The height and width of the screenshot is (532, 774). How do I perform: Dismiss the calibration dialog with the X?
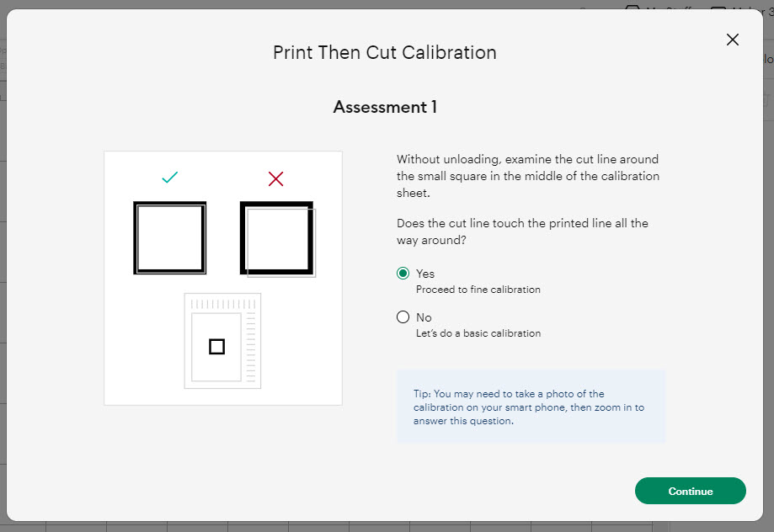coord(732,39)
